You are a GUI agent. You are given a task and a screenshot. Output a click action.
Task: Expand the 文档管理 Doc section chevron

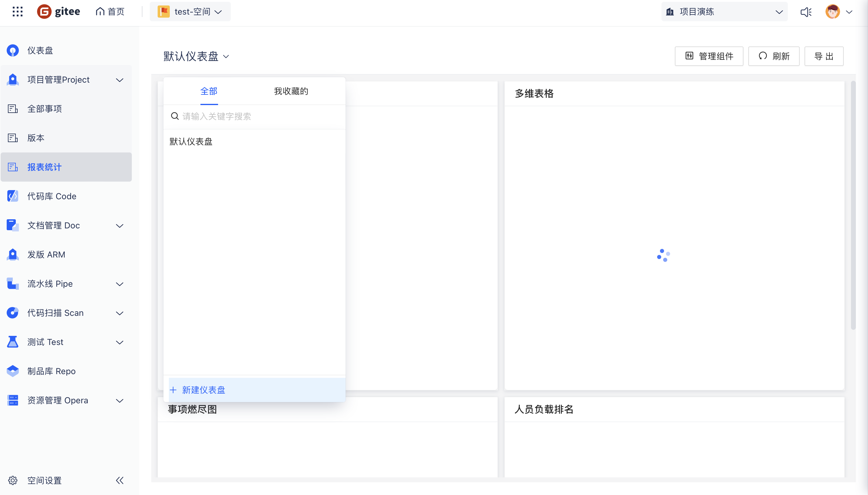(119, 226)
